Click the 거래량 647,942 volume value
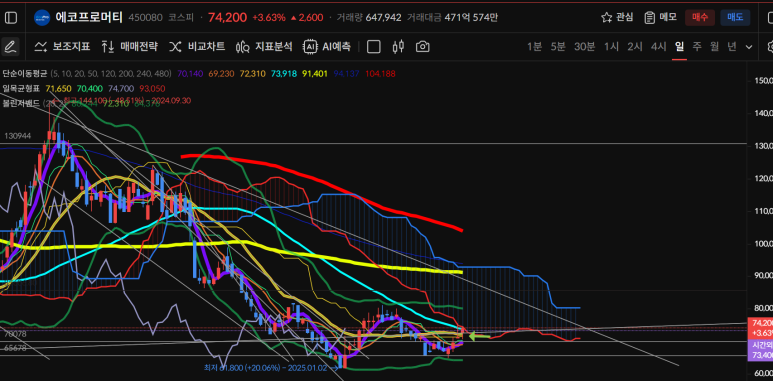Image resolution: width=773 pixels, height=381 pixels. (x=369, y=18)
